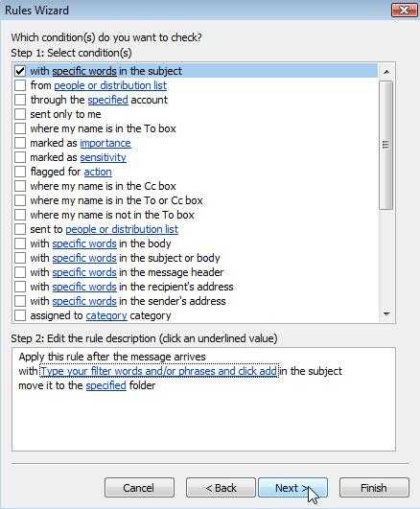
Task: Enable 'where my name is in the Cc box'
Action: [20, 186]
